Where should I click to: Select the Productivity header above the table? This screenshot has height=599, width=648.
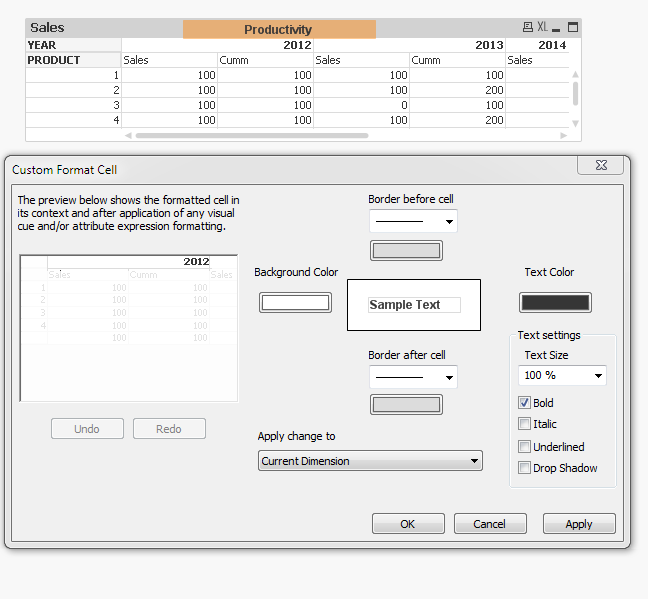(279, 30)
